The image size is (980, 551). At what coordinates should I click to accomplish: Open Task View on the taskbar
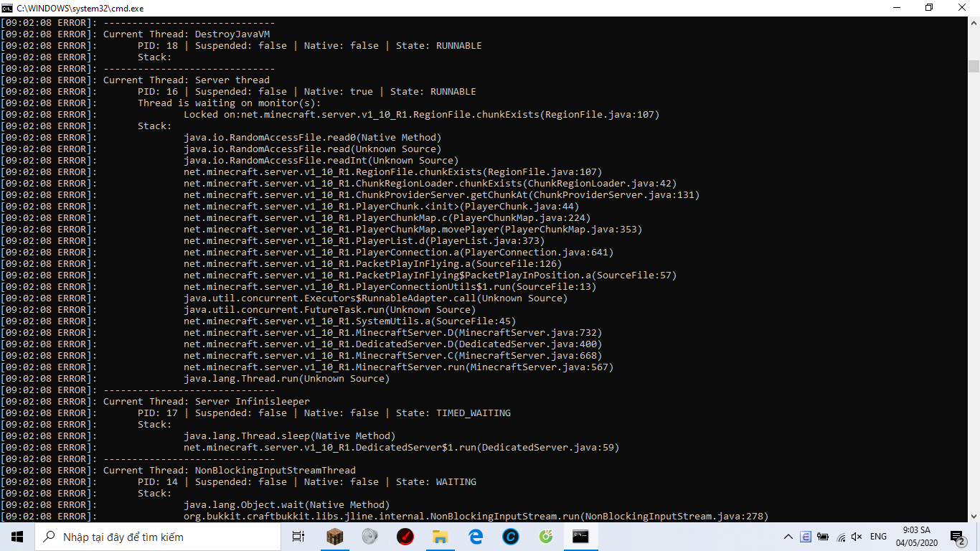pos(298,537)
